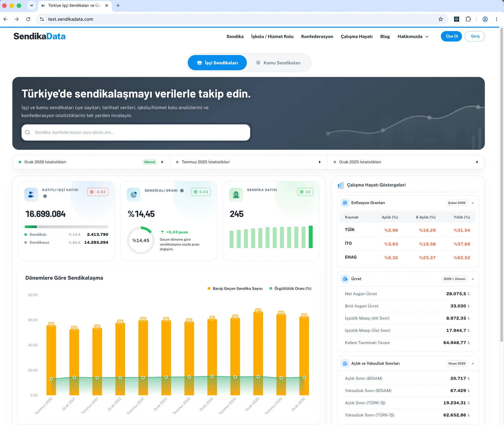
Task: Open the Hakkımızda dropdown menu
Action: (x=413, y=36)
